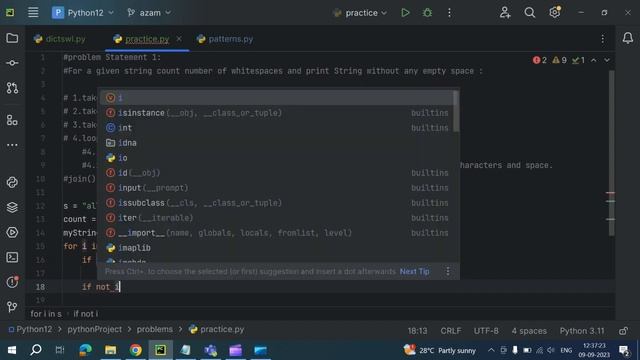Open Google Chrome from the taskbar
This screenshot has height=360, width=640.
pos(136,350)
